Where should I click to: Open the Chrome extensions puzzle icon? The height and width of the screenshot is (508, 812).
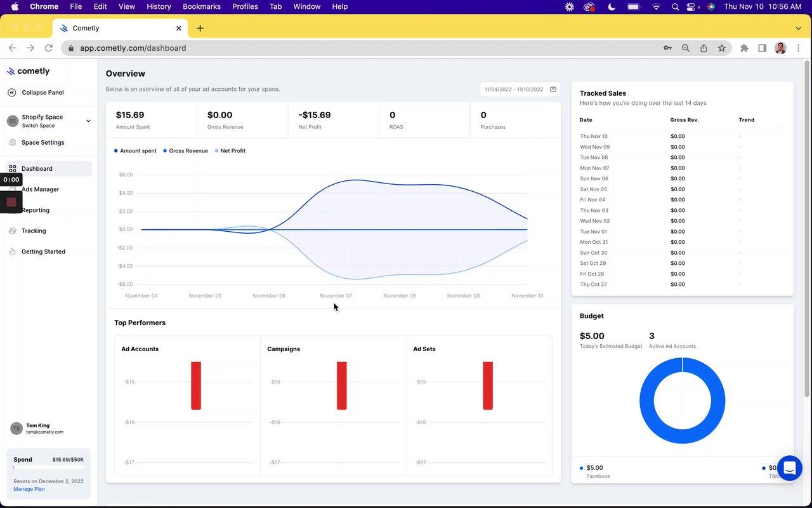744,48
